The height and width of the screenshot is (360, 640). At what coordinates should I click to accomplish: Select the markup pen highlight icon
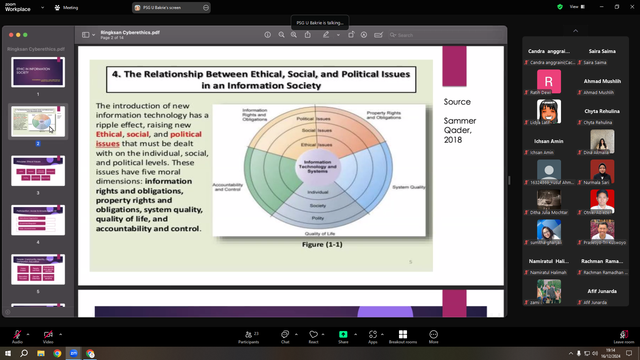[x=326, y=35]
